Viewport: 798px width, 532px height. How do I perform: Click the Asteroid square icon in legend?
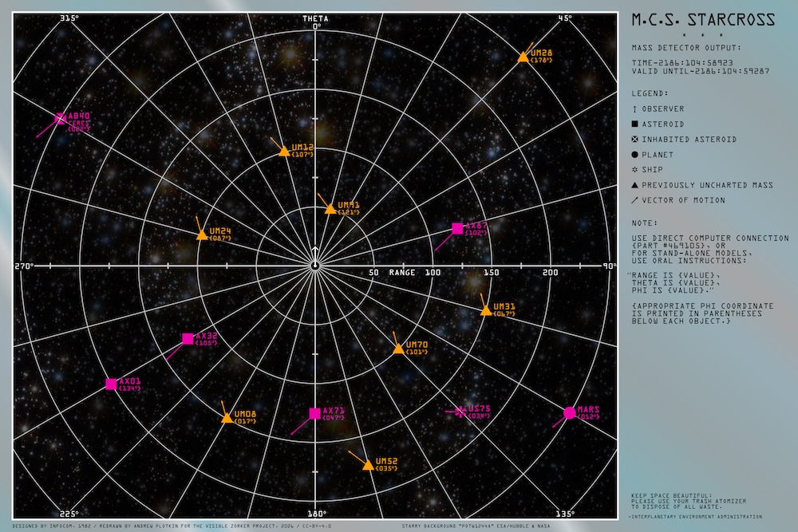[x=634, y=124]
